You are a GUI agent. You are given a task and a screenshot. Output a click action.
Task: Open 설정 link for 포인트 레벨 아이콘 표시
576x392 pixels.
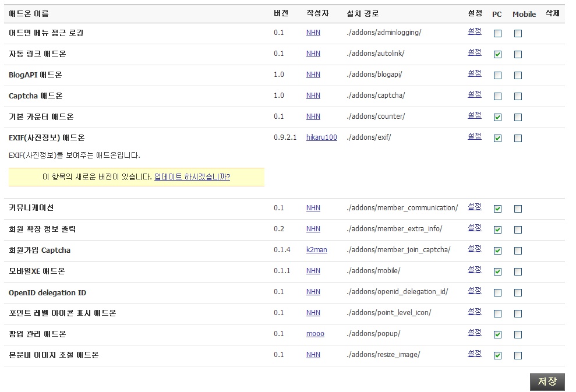tap(474, 312)
